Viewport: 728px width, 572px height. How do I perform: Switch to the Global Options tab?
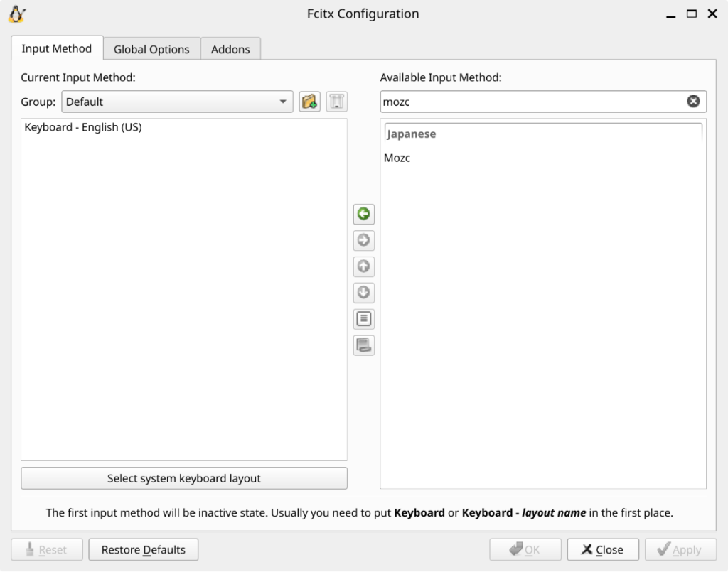[151, 49]
